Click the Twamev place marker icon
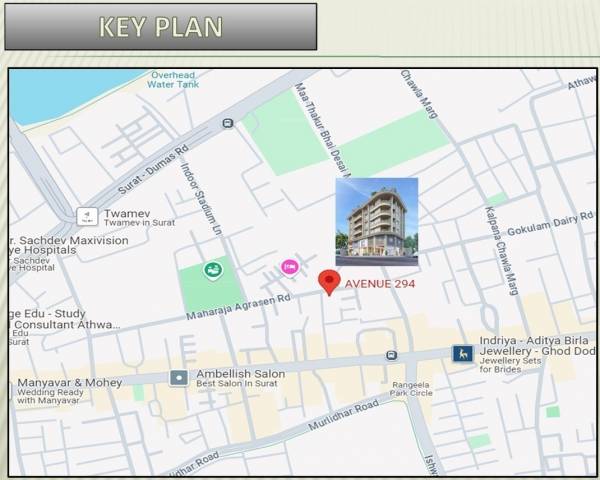Screen dimensions: 600x480 click(x=87, y=217)
